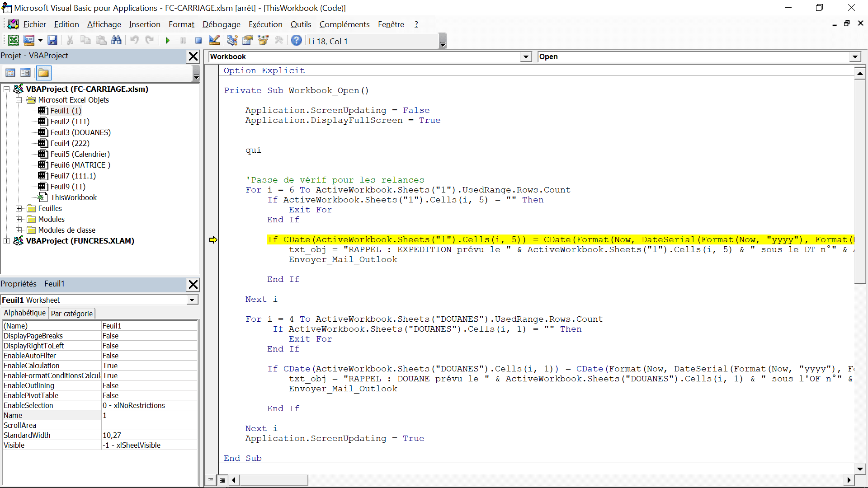Open the Débogage menu

(x=221, y=24)
